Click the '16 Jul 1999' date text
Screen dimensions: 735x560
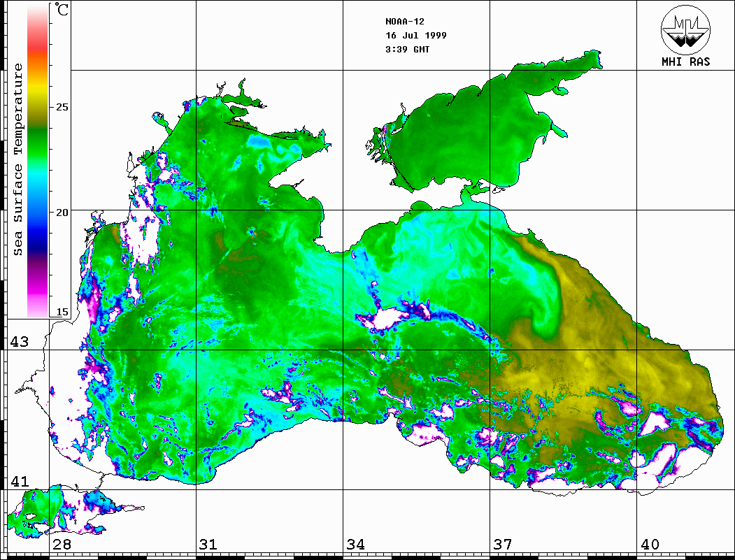(x=416, y=36)
